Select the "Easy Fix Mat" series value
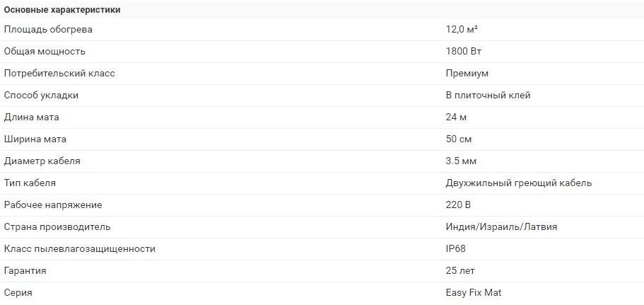This screenshot has height=305, width=644. coord(474,293)
